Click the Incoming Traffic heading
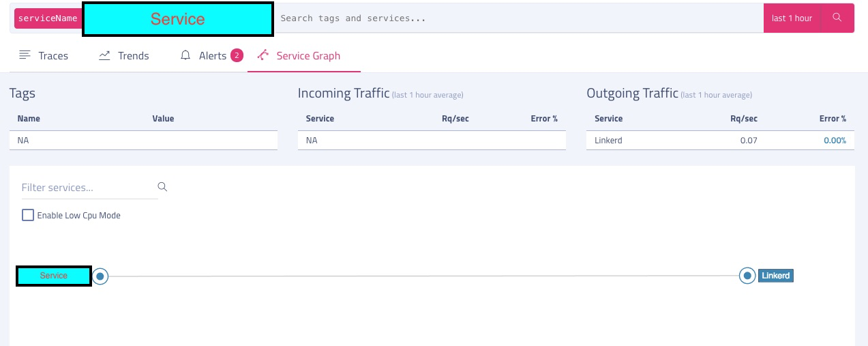This screenshot has height=346, width=868. [344, 93]
